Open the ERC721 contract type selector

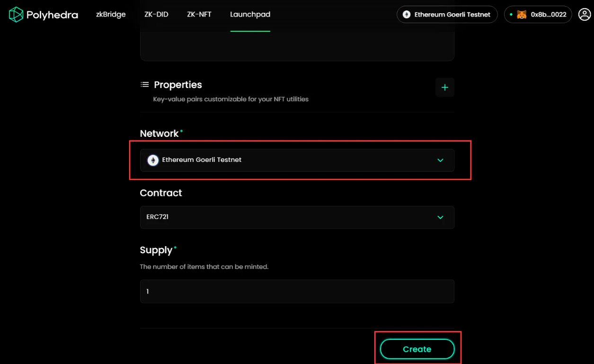tap(297, 217)
